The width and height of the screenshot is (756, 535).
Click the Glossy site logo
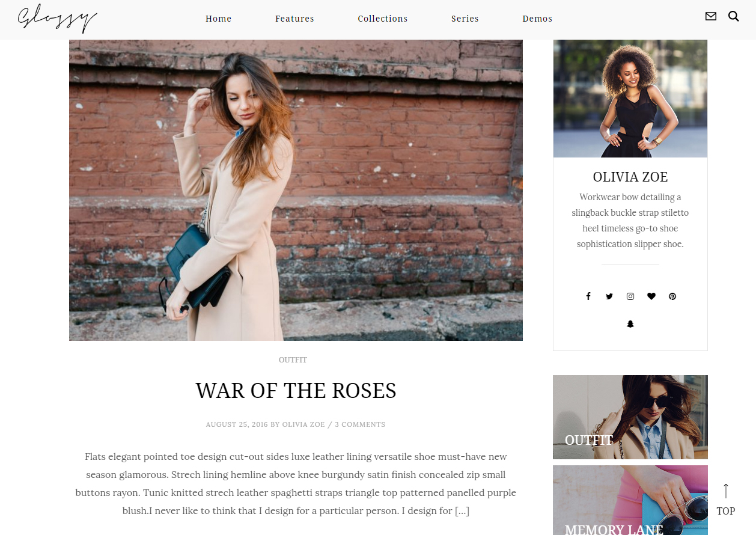coord(57,19)
